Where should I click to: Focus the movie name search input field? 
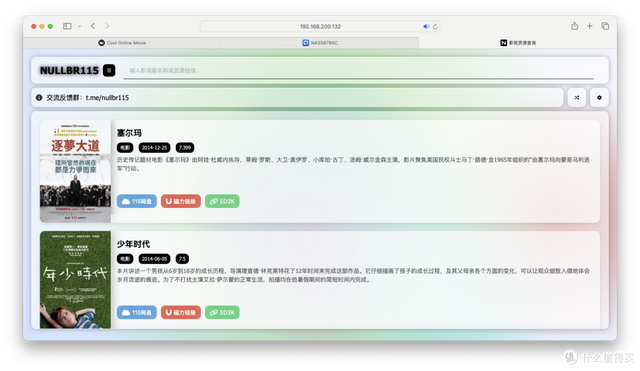(x=358, y=71)
